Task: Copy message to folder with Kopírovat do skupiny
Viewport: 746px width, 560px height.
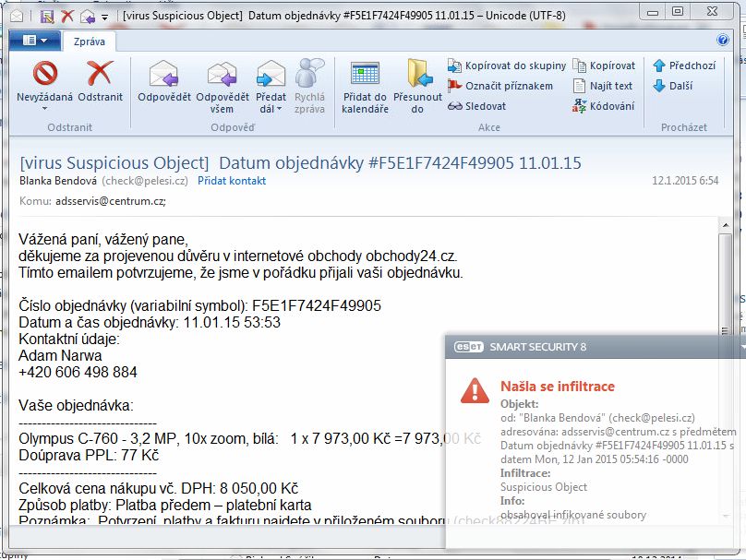Action: click(507, 66)
